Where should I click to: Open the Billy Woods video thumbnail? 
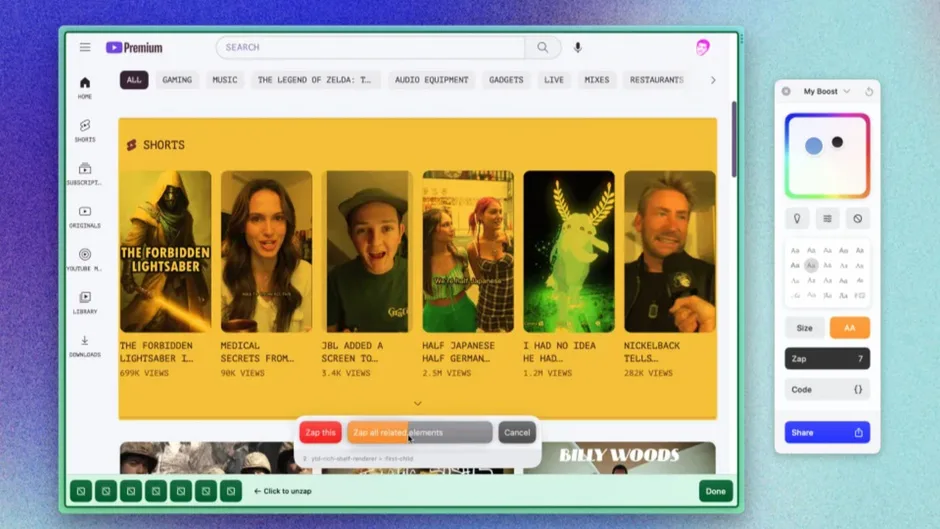pyautogui.click(x=619, y=458)
